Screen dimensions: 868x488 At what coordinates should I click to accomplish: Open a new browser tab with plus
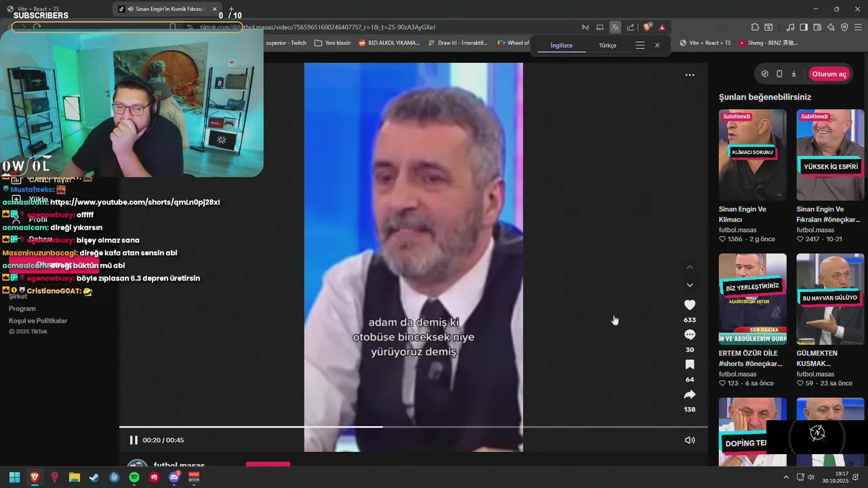click(231, 9)
